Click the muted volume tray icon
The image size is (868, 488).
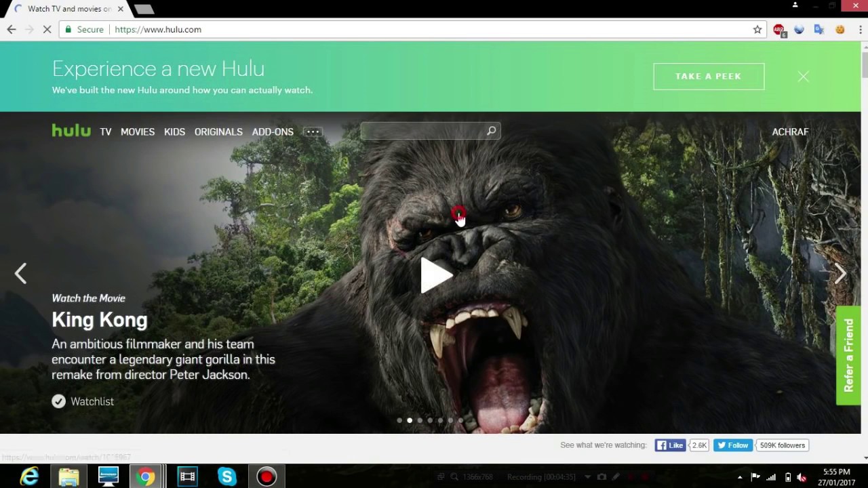click(x=802, y=477)
